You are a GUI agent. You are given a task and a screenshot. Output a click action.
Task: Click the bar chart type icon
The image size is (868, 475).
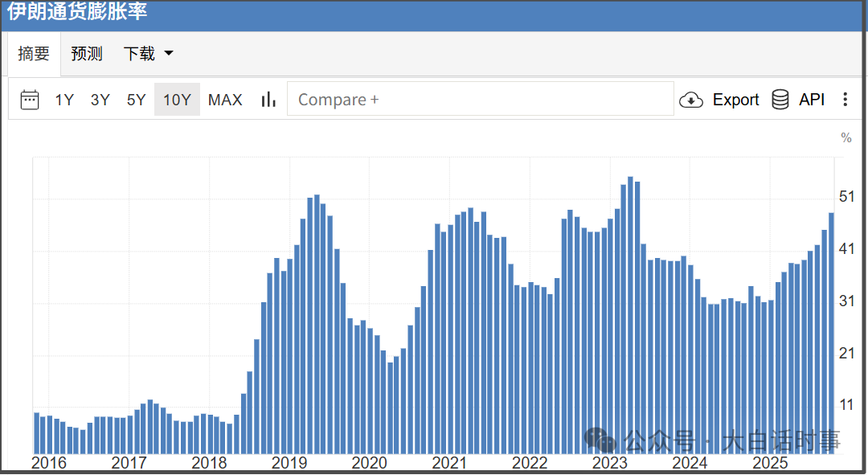click(x=268, y=100)
